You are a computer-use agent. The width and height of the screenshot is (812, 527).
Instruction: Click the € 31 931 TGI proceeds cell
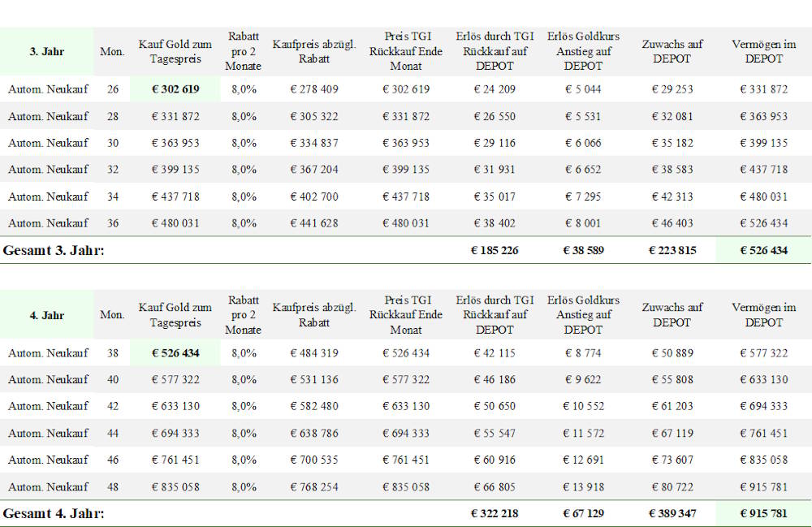point(495,169)
